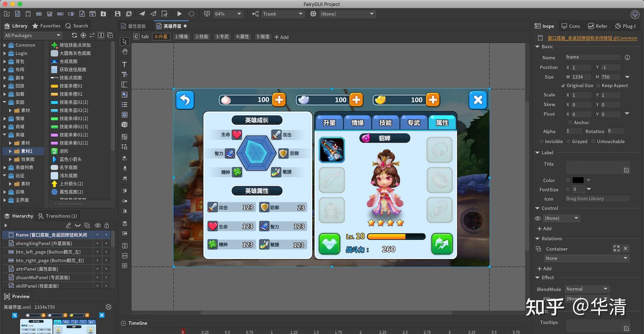Select the Text tool in the editor toolbar
The height and width of the screenshot is (334, 644).
pos(124,64)
